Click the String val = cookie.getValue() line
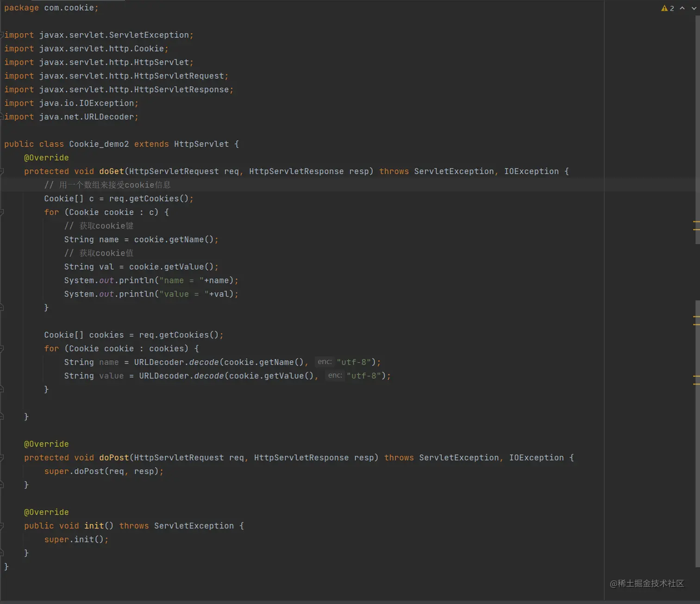 point(141,267)
